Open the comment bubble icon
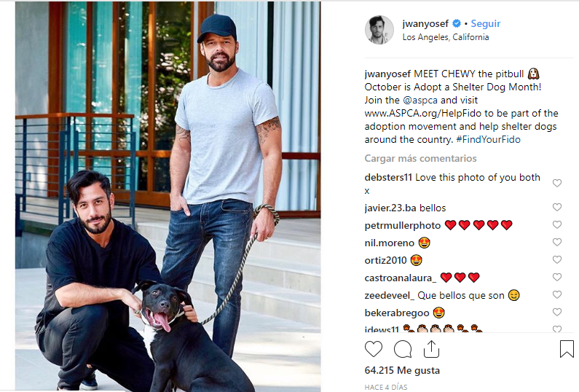 pyautogui.click(x=403, y=349)
